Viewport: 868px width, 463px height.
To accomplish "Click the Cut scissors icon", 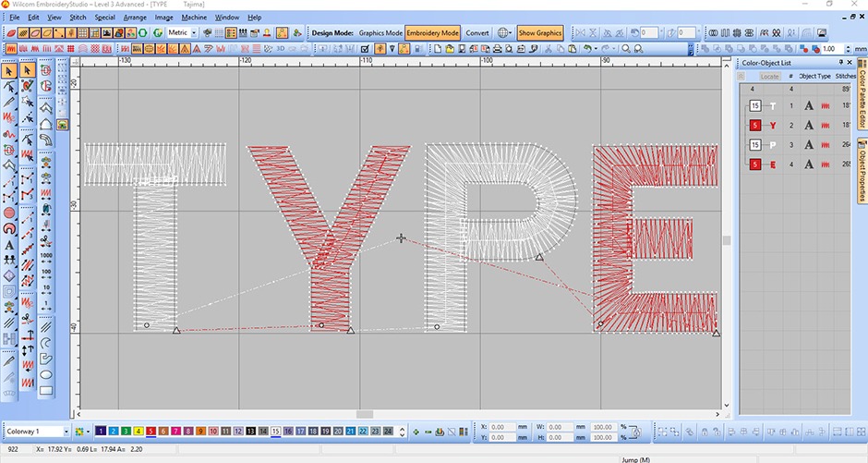I will pyautogui.click(x=548, y=49).
